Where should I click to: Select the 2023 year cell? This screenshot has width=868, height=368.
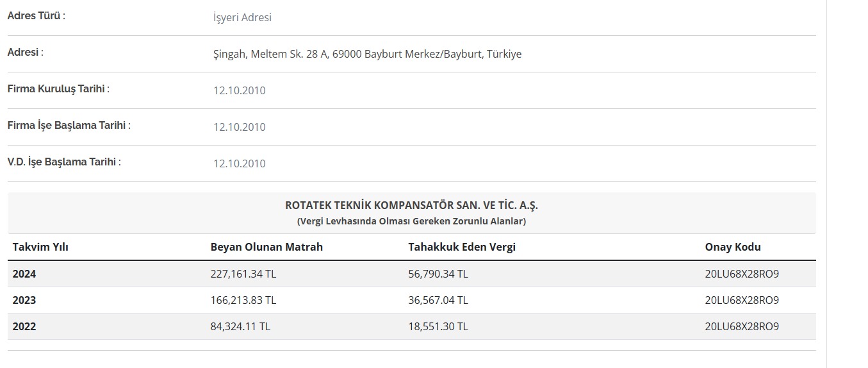(24, 300)
